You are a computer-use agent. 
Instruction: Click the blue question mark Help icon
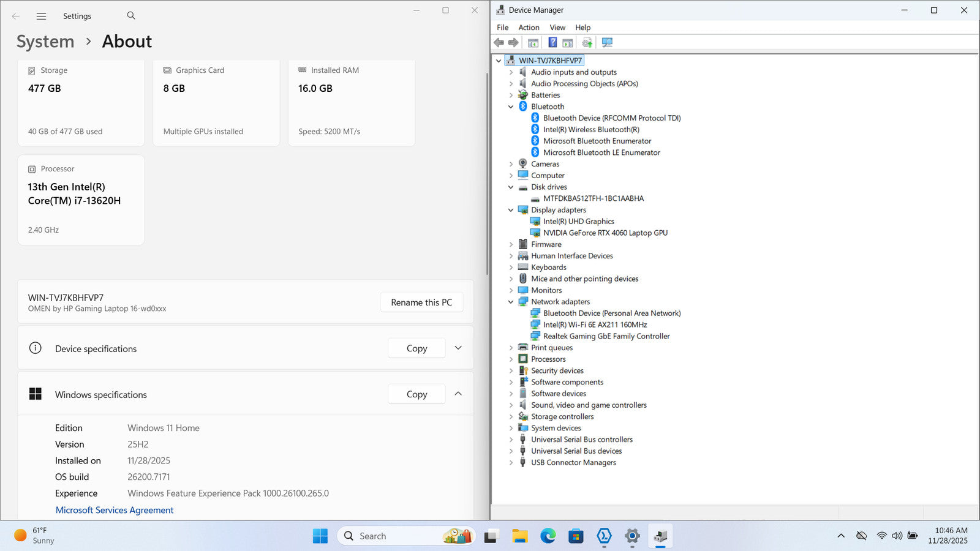[552, 43]
